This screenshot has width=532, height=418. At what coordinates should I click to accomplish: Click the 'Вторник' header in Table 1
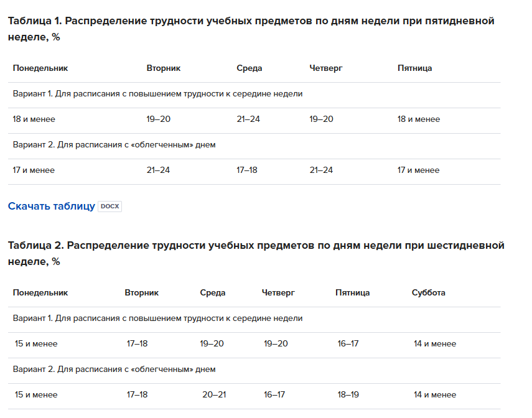[164, 68]
